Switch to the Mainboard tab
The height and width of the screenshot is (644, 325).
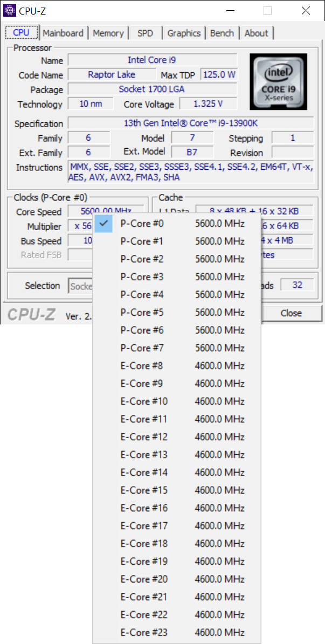click(63, 33)
